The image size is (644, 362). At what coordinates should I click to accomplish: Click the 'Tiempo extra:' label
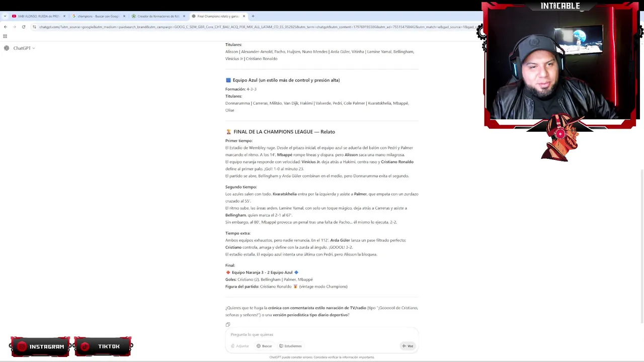tap(238, 233)
